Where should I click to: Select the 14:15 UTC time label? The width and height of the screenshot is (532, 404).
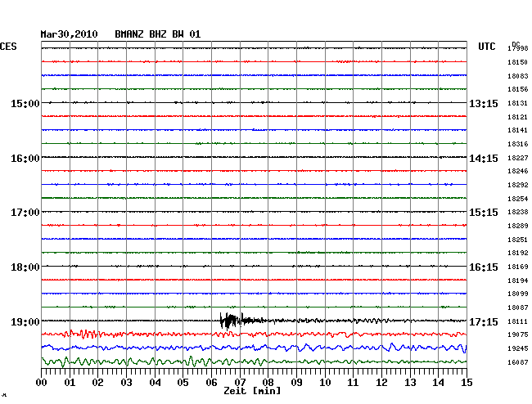484,159
